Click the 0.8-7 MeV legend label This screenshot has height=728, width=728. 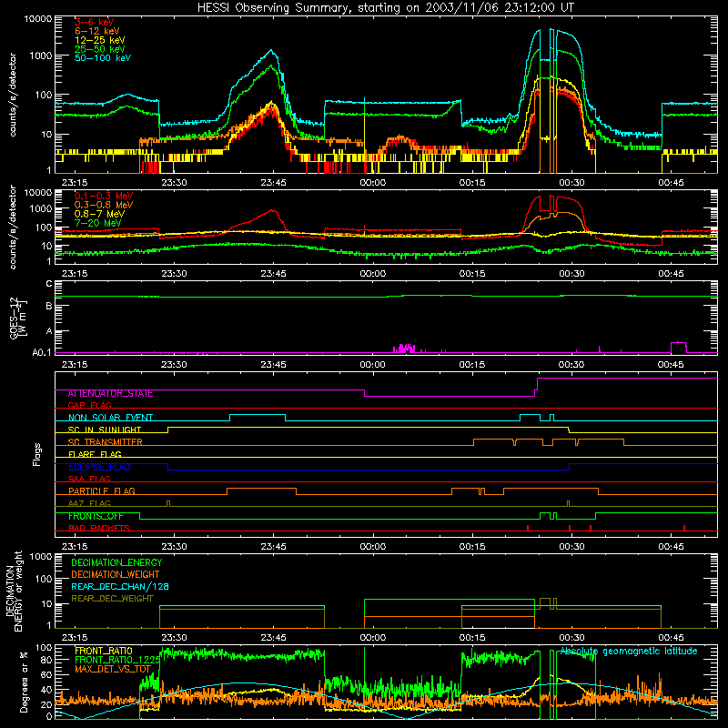pyautogui.click(x=99, y=214)
